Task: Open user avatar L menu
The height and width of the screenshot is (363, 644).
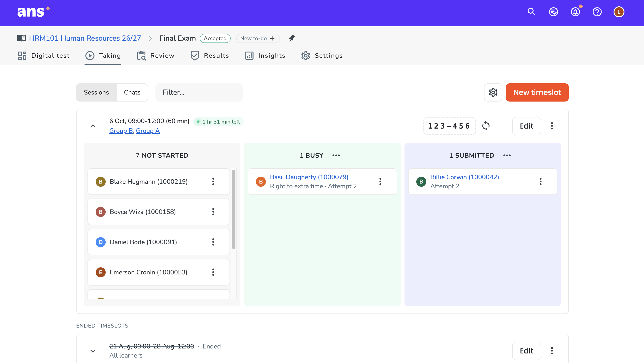Action: [619, 12]
